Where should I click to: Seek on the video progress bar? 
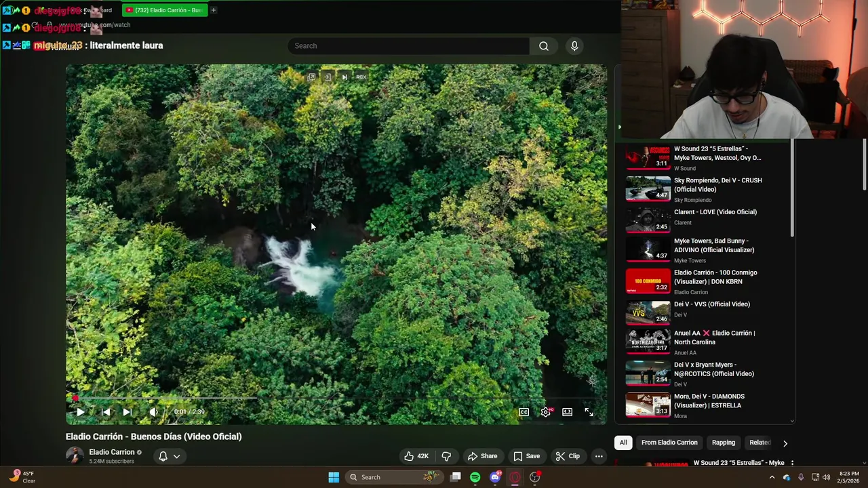tap(336, 399)
